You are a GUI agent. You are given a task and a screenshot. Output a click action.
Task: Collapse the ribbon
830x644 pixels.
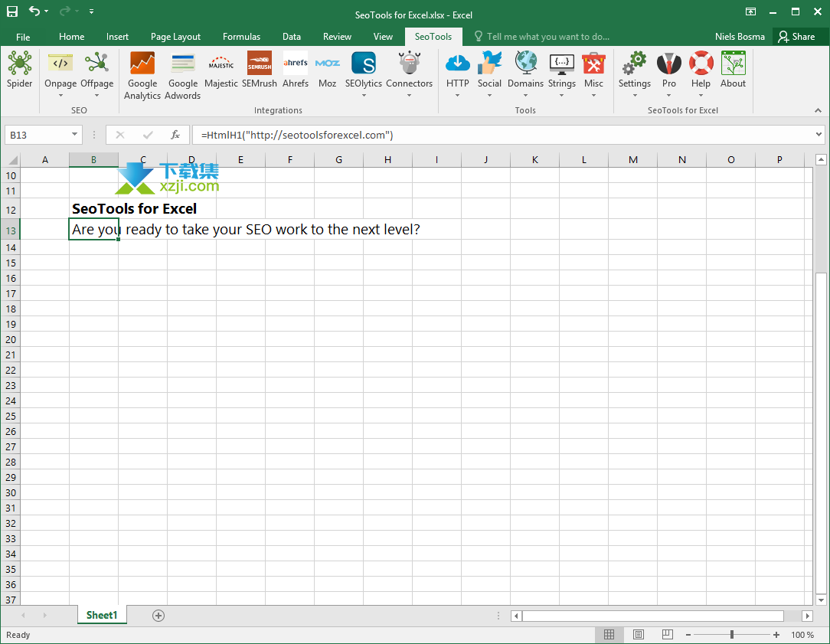(818, 110)
